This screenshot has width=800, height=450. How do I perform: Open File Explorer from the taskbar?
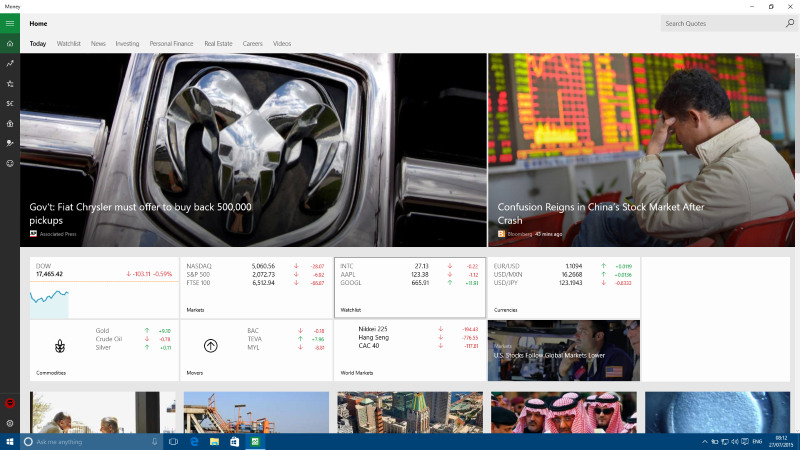[214, 441]
